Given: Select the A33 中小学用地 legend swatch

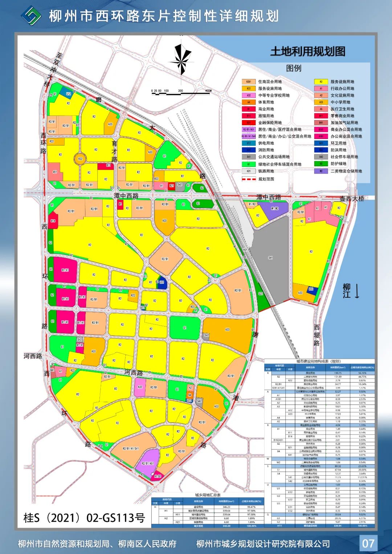Looking at the screenshot, I should [x=321, y=102].
